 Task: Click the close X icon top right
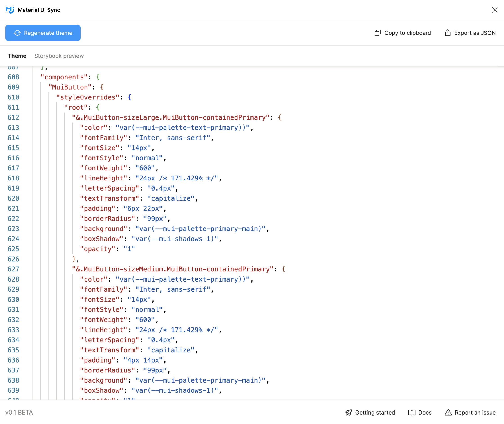(495, 10)
